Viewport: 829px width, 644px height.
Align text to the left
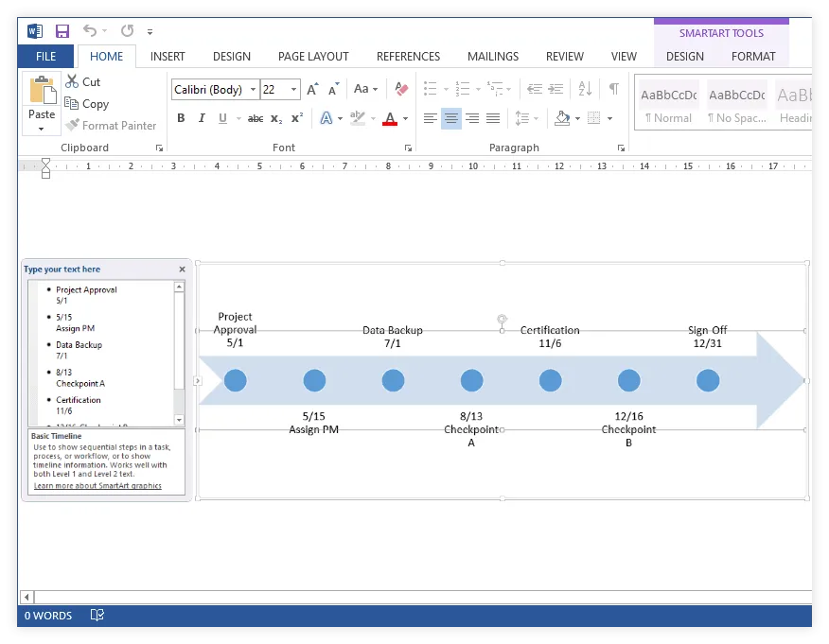coord(431,119)
